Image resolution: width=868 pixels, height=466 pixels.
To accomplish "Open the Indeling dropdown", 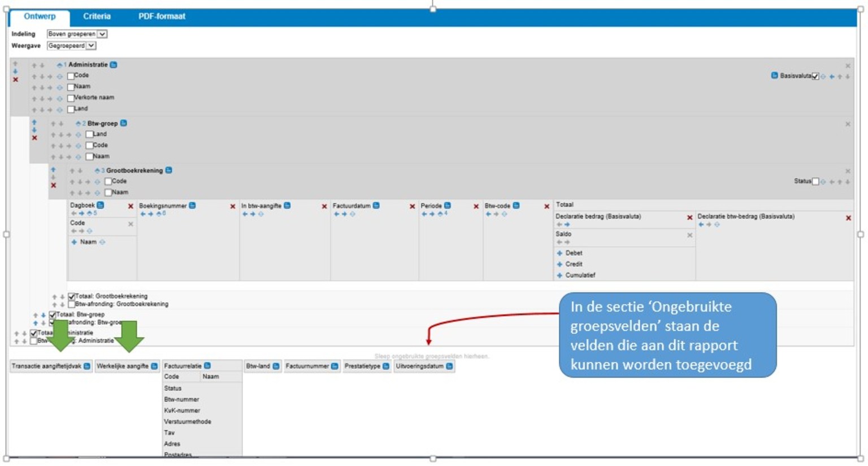I will coord(77,34).
